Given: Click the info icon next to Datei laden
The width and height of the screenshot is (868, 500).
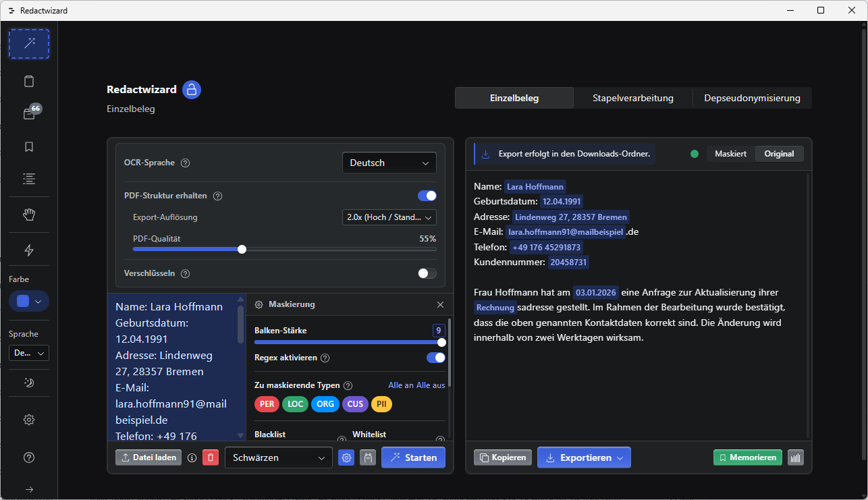Looking at the screenshot, I should point(192,457).
